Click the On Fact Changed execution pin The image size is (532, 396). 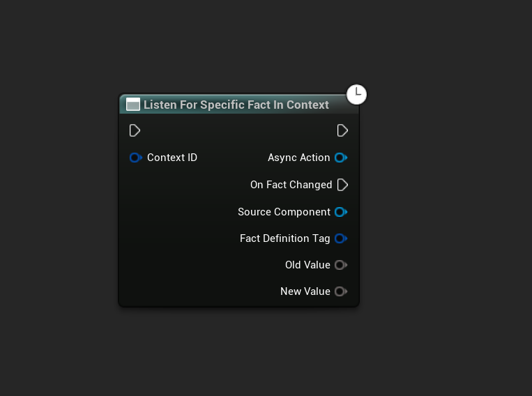342,185
